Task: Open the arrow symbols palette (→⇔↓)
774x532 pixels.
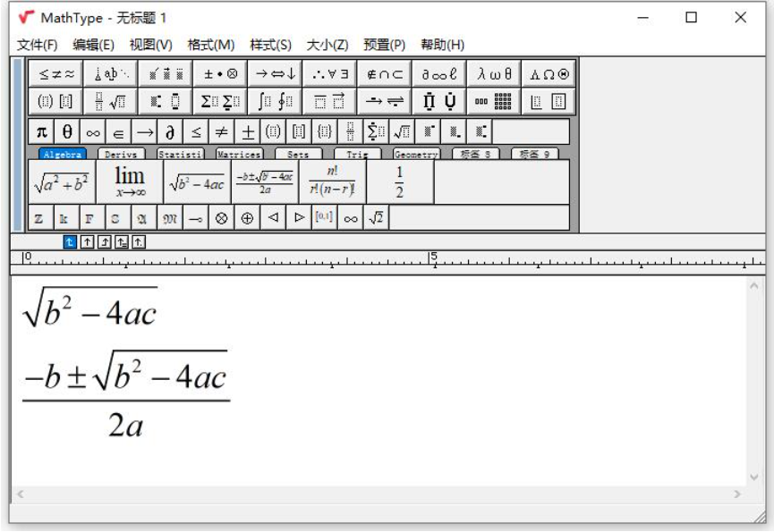Action: click(274, 74)
